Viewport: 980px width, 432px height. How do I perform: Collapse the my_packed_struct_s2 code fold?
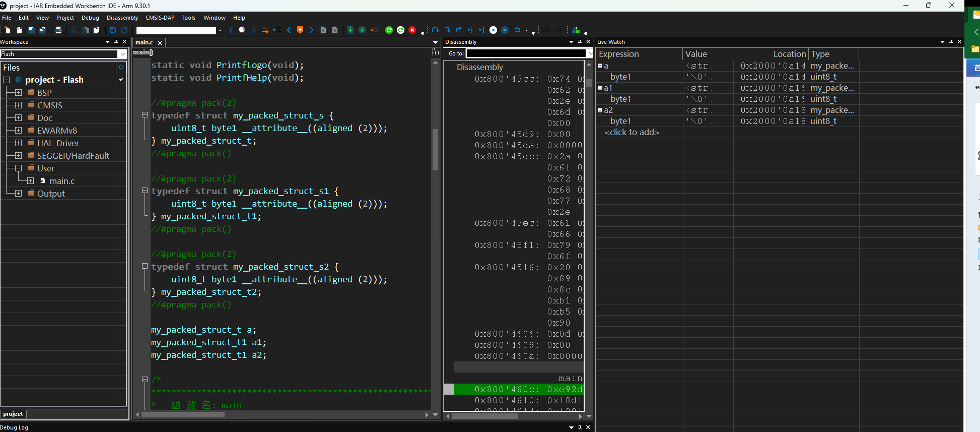click(x=145, y=266)
